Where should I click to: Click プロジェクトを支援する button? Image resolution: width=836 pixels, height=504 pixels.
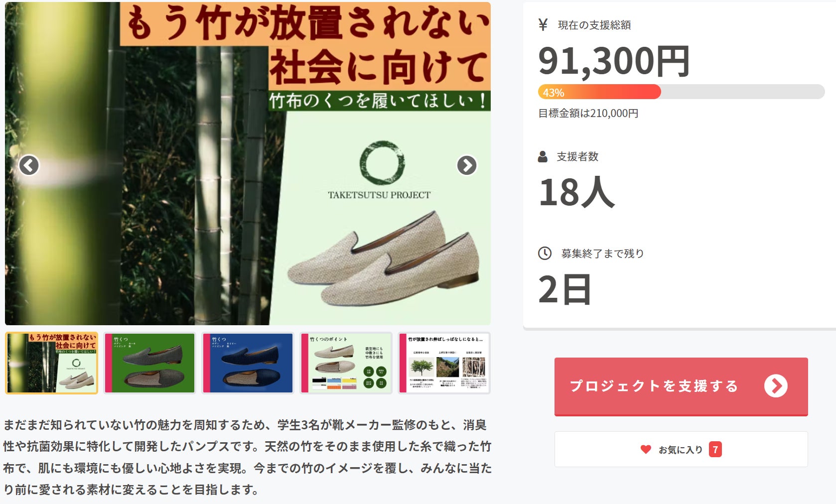(x=681, y=386)
